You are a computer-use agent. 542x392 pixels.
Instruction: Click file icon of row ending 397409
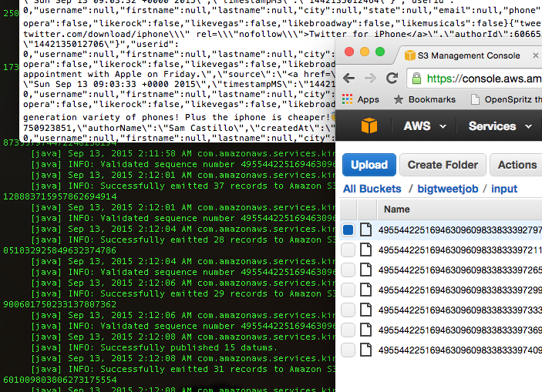coord(365,350)
